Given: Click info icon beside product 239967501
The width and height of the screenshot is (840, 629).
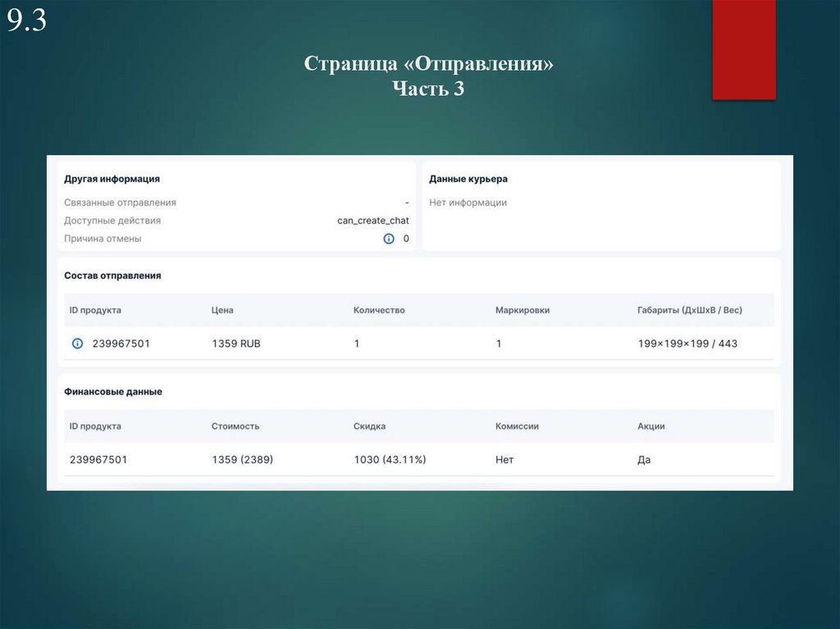Looking at the screenshot, I should point(77,344).
